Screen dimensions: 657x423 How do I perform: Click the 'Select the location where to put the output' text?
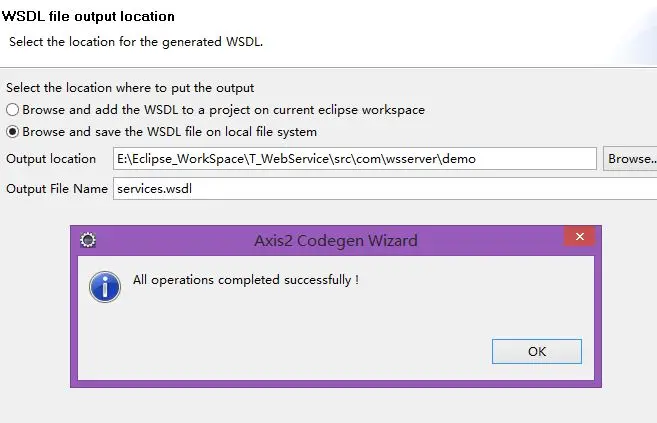click(130, 88)
